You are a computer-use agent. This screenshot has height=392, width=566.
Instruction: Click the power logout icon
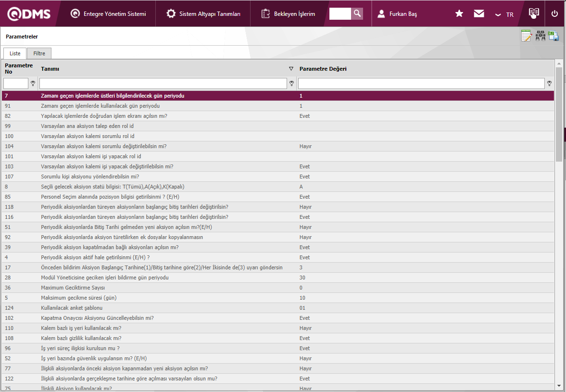(x=554, y=14)
